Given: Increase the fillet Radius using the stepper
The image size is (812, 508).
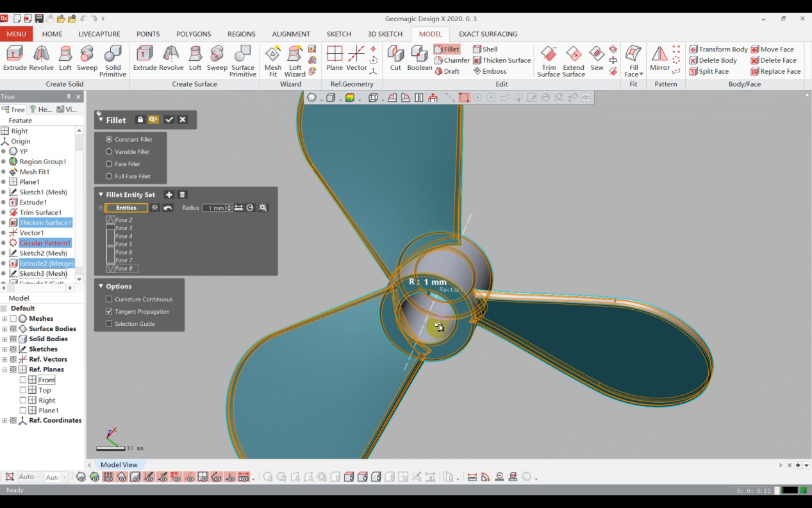Looking at the screenshot, I should tap(229, 205).
